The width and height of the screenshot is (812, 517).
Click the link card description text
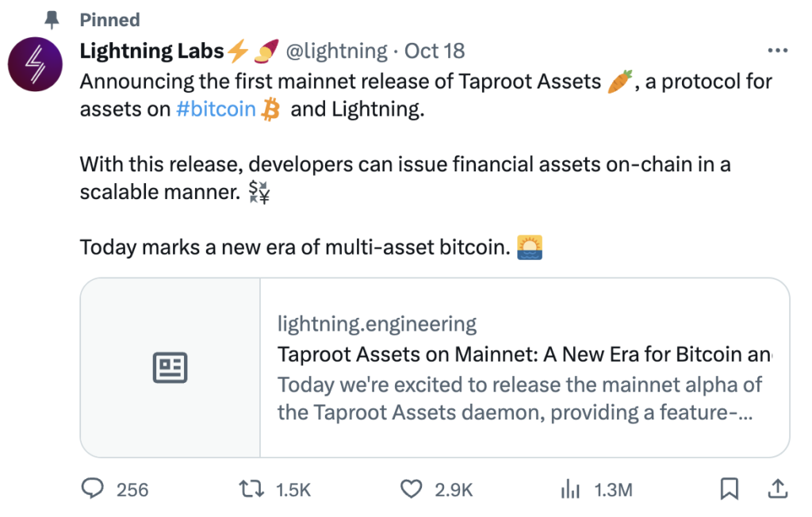point(520,399)
